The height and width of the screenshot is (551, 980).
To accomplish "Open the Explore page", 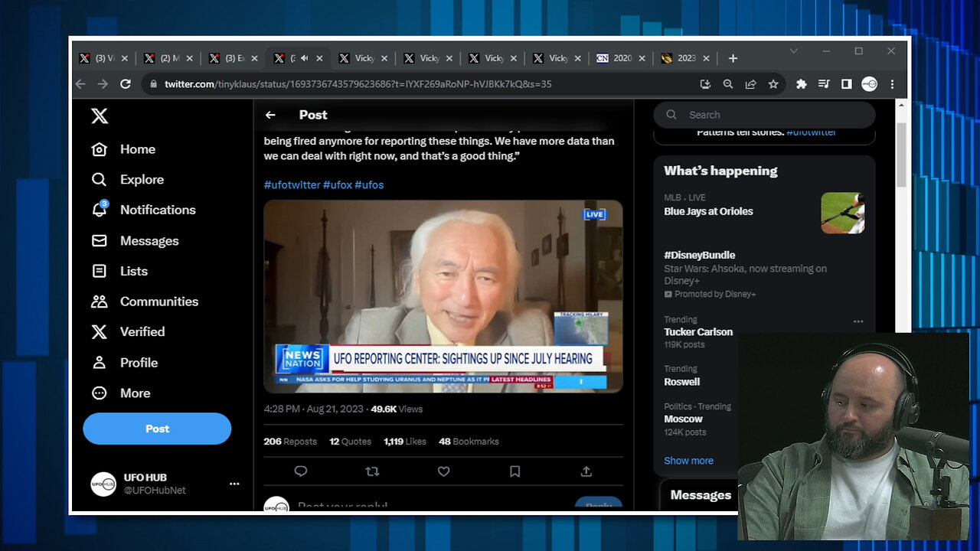I will point(127,180).
